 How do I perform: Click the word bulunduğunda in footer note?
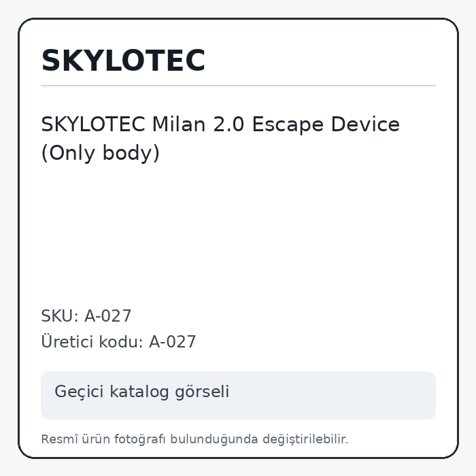[x=214, y=439]
